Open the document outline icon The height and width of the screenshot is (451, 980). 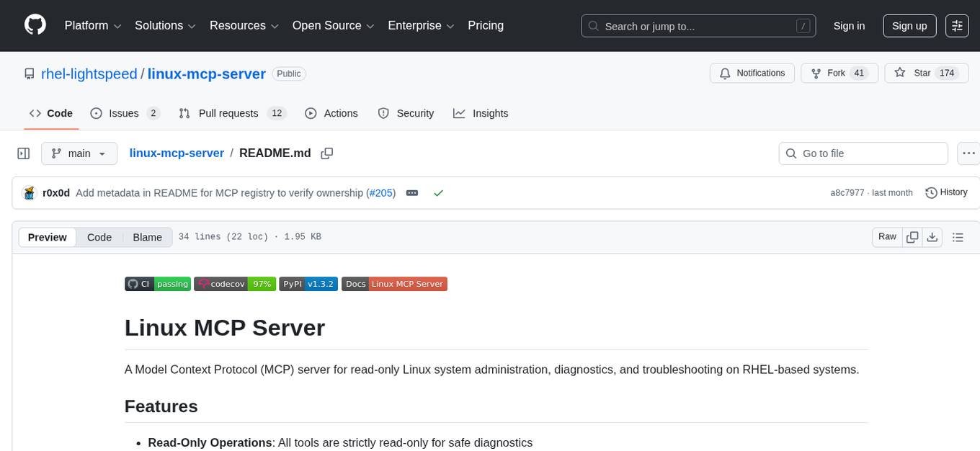[x=958, y=236]
